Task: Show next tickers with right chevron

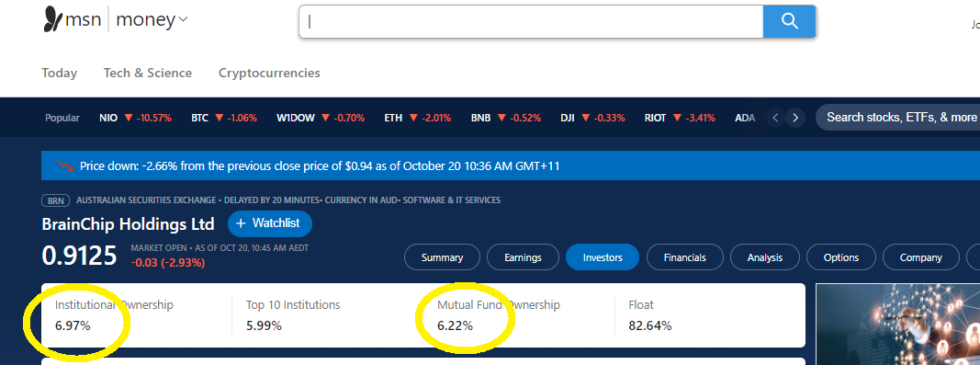Action: pos(795,118)
